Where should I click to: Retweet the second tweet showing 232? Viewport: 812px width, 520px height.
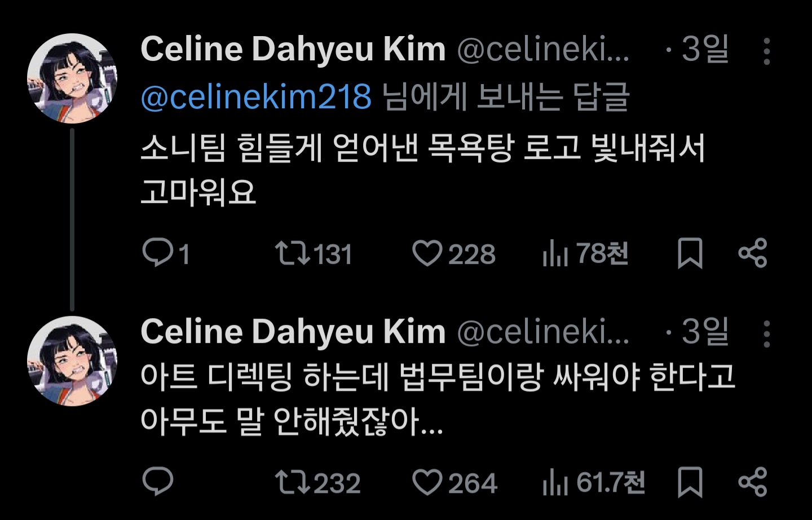point(292,483)
